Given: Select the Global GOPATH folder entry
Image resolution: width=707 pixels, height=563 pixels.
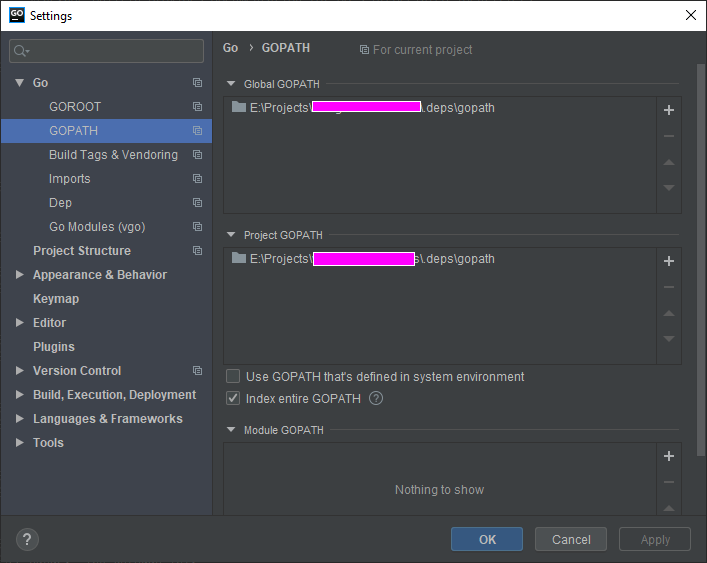Looking at the screenshot, I should 440,108.
